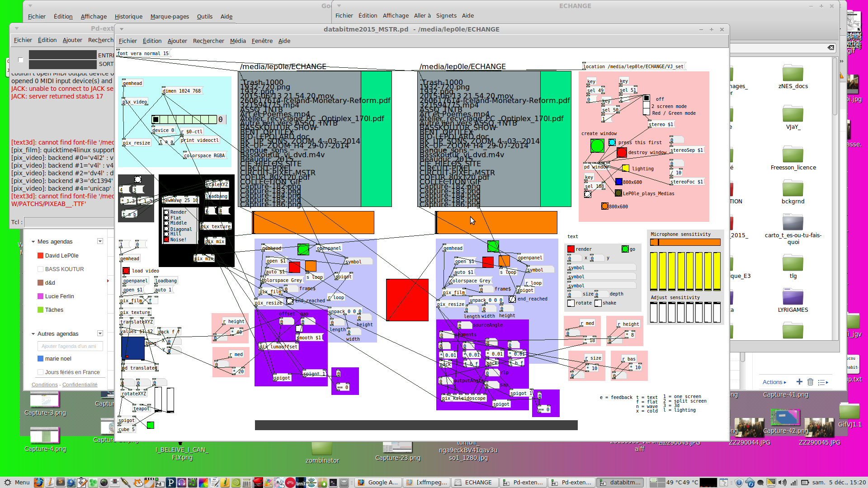Image resolution: width=868 pixels, height=488 pixels.
Task: Open the Fenêtre menu
Action: coord(262,41)
